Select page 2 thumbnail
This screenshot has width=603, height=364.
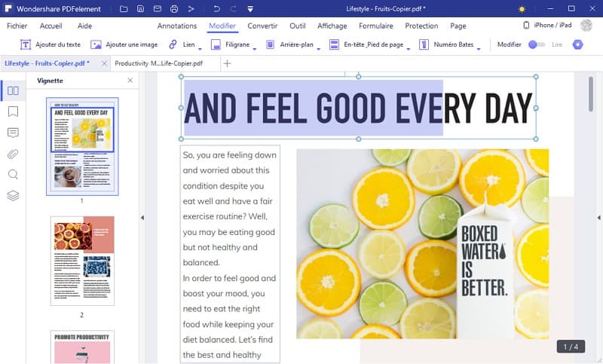(82, 260)
